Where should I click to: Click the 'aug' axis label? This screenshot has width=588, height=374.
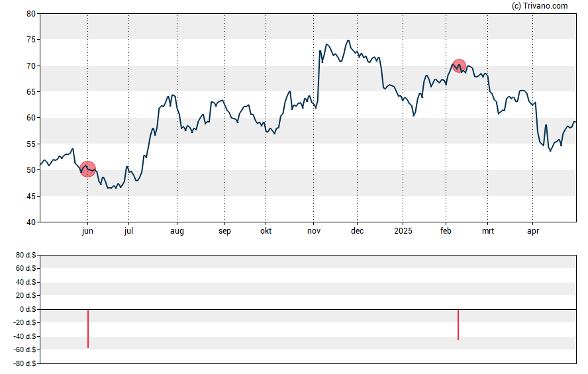click(x=177, y=231)
